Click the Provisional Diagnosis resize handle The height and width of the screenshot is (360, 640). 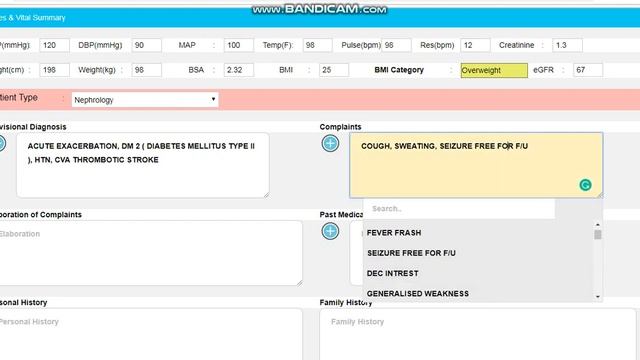coord(266,195)
